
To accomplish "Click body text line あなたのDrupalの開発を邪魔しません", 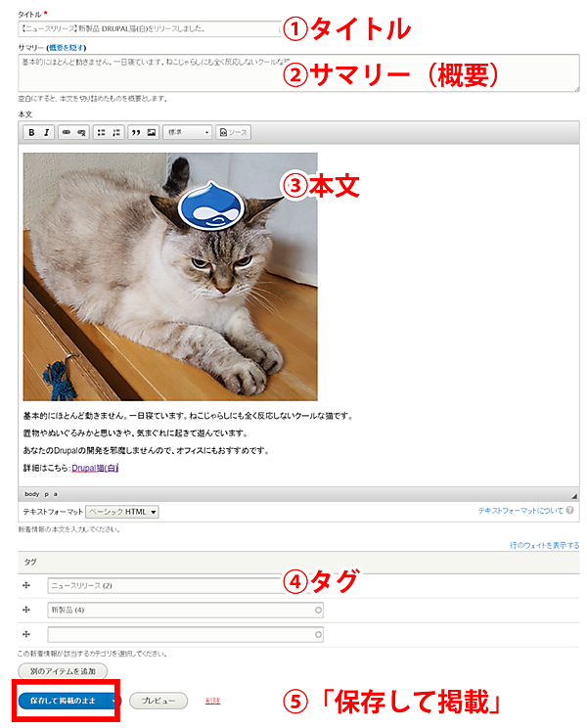I will click(x=147, y=450).
